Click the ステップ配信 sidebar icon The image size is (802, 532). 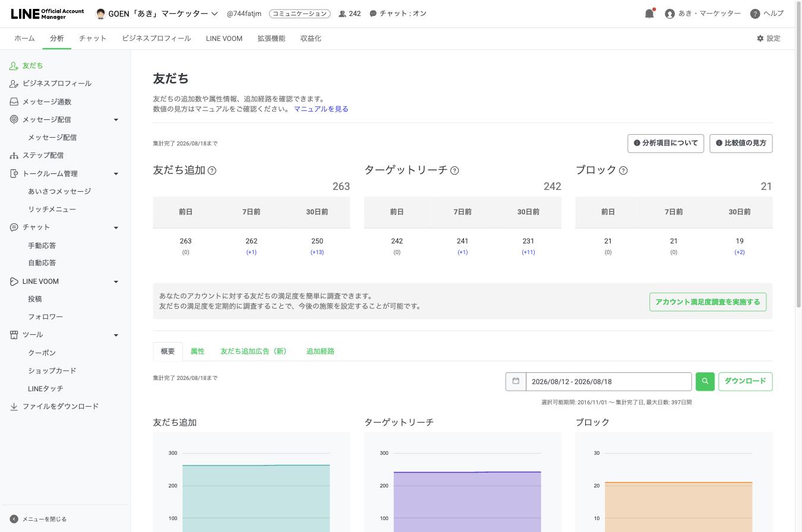pyautogui.click(x=14, y=156)
